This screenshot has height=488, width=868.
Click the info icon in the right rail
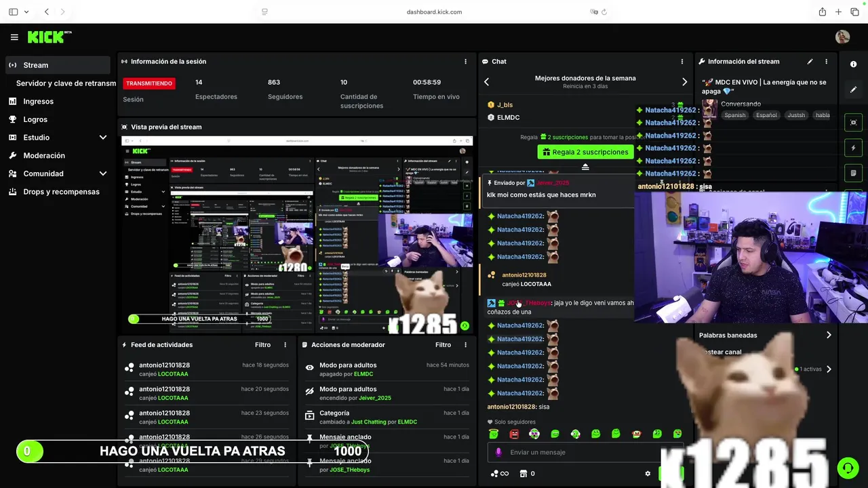pyautogui.click(x=853, y=64)
